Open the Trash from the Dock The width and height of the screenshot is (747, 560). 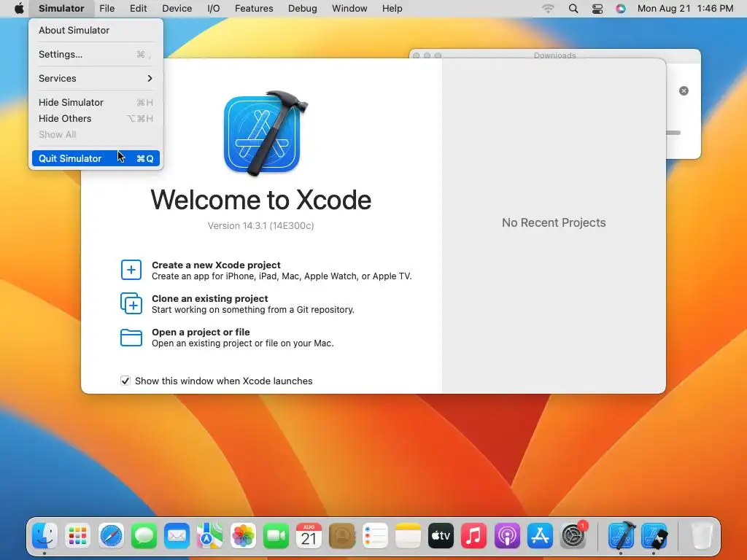click(701, 536)
